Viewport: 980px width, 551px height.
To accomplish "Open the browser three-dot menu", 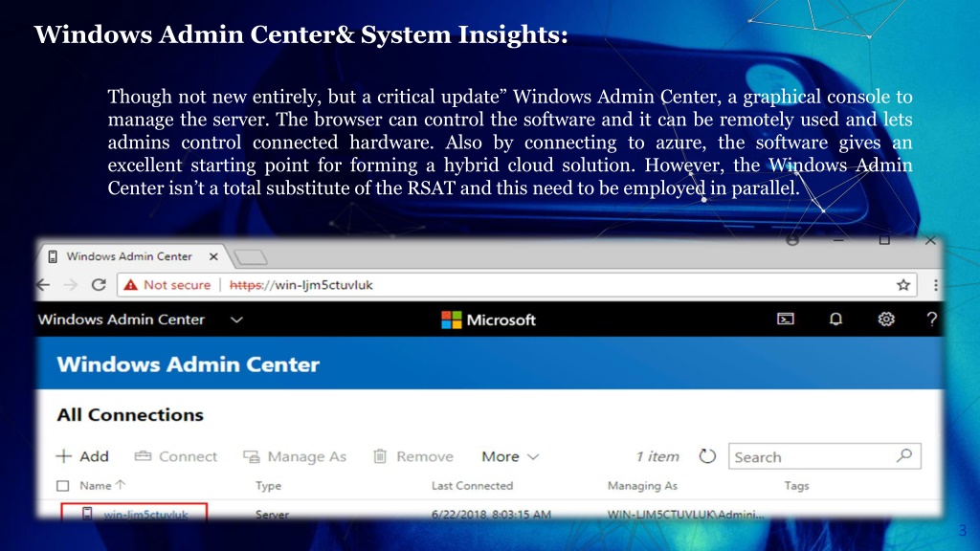I will pos(935,285).
